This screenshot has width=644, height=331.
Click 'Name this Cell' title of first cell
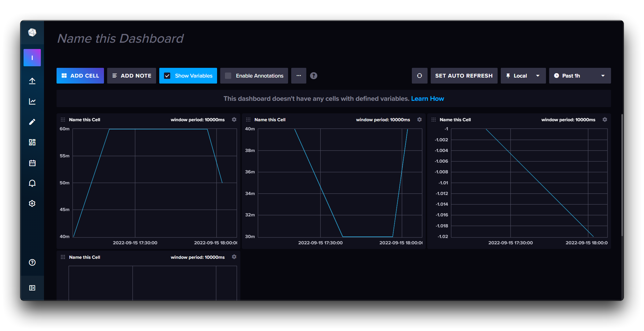coord(85,120)
